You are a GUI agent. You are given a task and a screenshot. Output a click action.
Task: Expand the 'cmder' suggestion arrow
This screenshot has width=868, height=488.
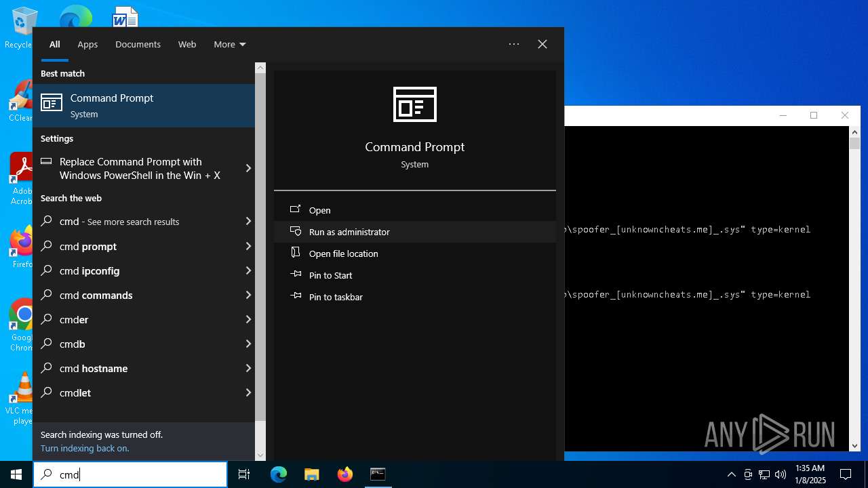[x=248, y=319]
